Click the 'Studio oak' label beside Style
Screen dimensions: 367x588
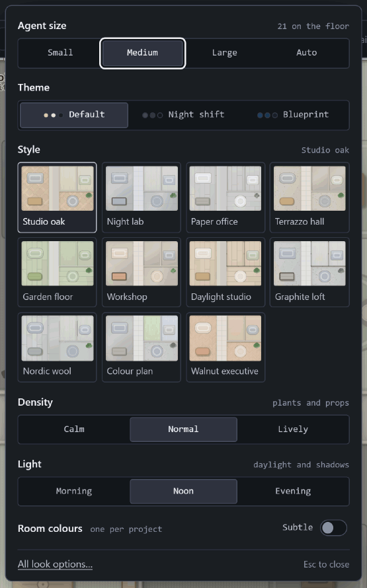click(325, 150)
